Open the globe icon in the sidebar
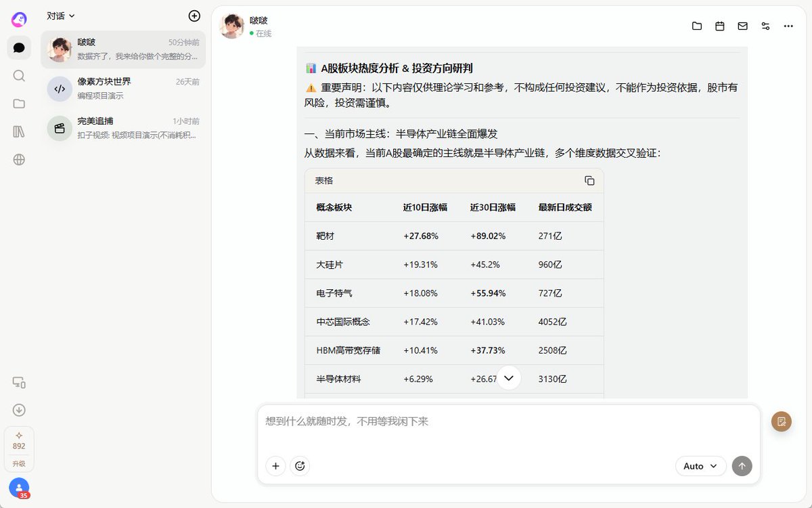Screen dimensions: 812x508 19,160
